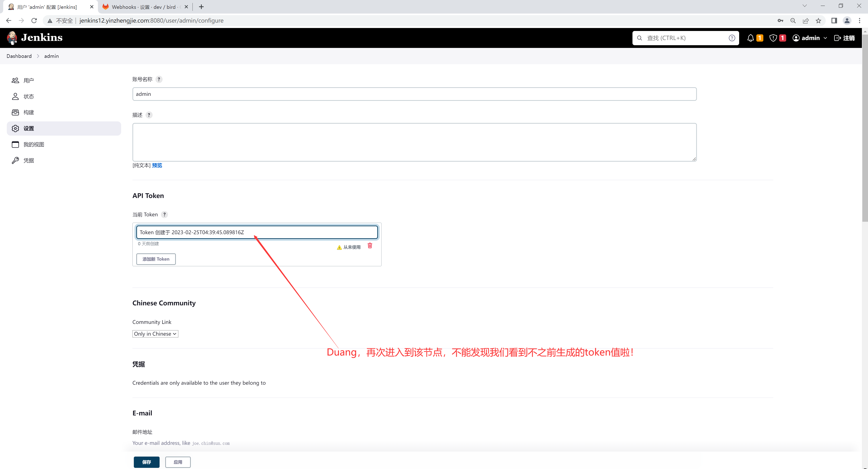Screen dimensions: 868x469
Task: Open 凭据 in the sidebar
Action: [x=29, y=161]
